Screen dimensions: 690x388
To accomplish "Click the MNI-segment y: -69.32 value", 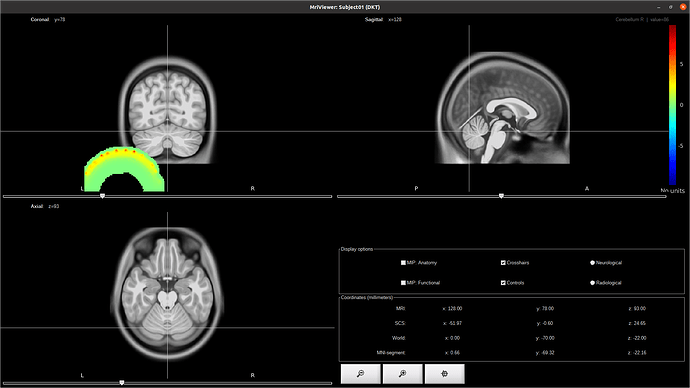I will (x=545, y=353).
